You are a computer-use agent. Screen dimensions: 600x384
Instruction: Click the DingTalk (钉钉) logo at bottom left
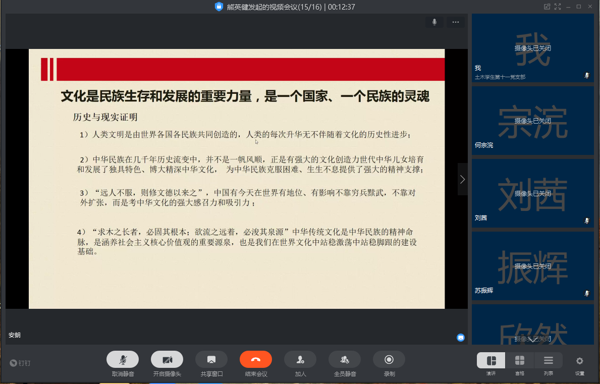click(20, 363)
